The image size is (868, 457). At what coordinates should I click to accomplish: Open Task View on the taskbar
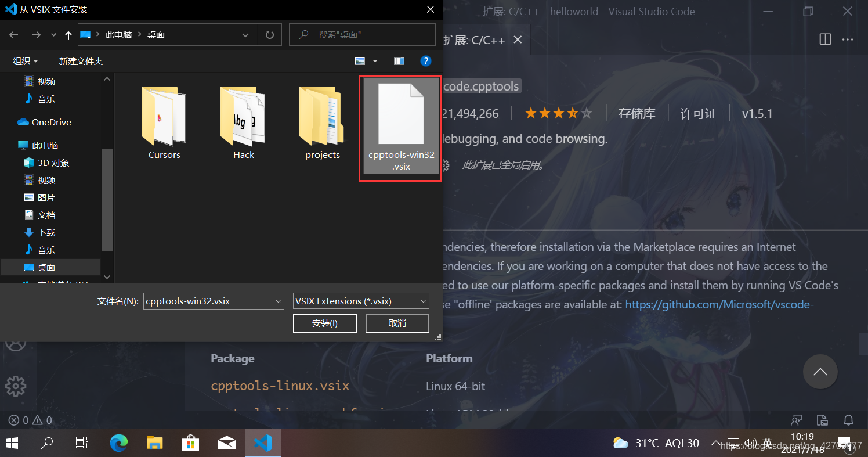82,443
